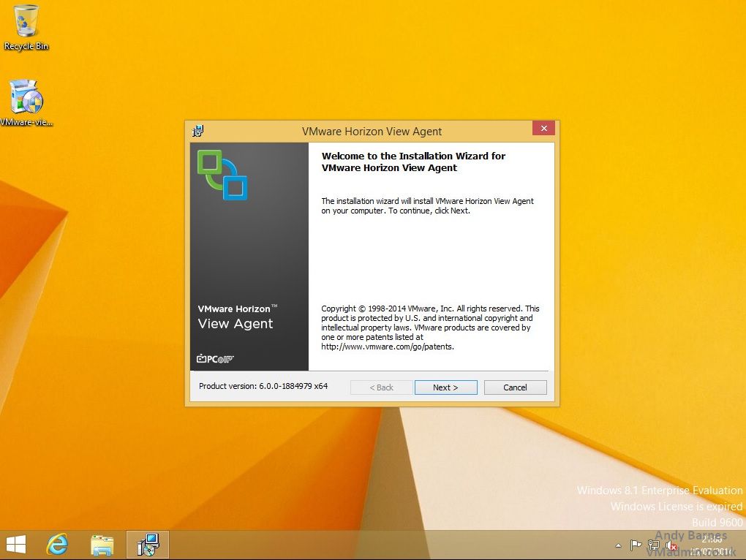746x560 pixels.
Task: Cancel the View Agent installation
Action: click(516, 387)
